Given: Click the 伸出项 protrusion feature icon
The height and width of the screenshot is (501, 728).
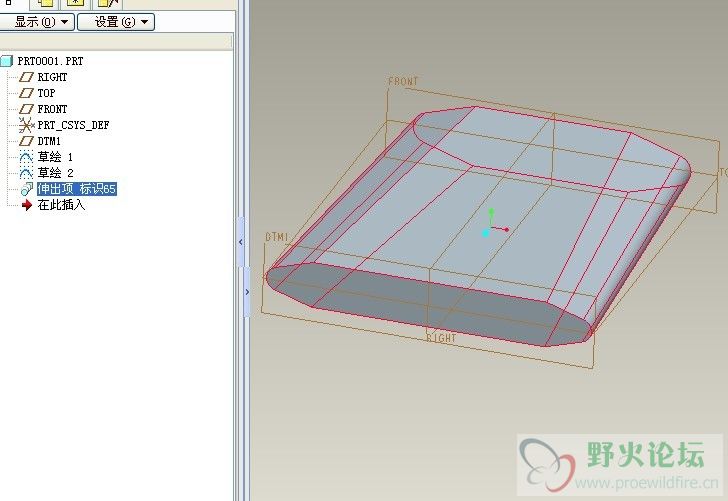Looking at the screenshot, I should coord(26,189).
